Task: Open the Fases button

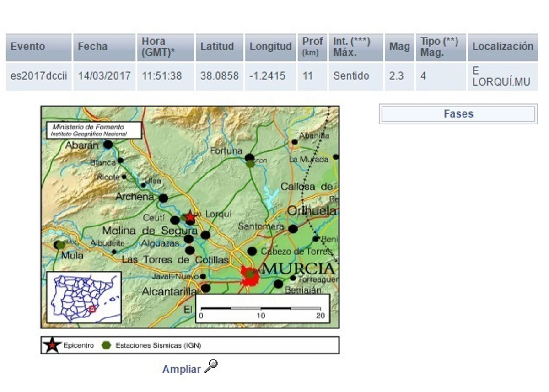Action: [458, 114]
